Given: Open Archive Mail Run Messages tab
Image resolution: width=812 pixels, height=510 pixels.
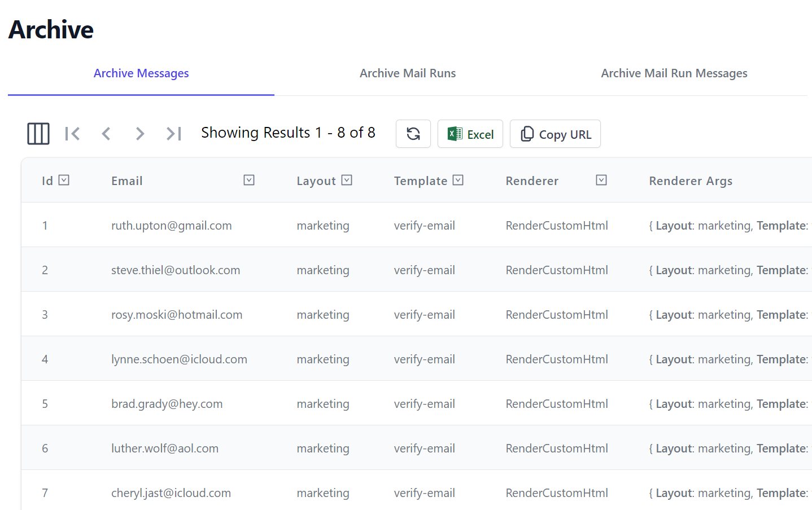Looking at the screenshot, I should click(674, 73).
